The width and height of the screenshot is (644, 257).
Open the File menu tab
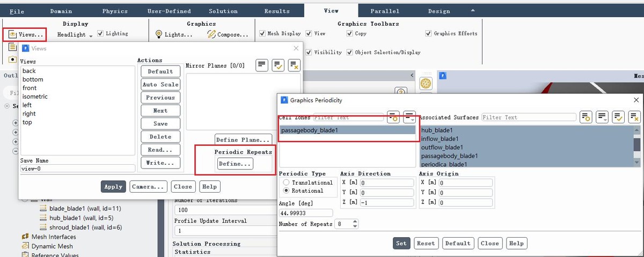pos(17,11)
